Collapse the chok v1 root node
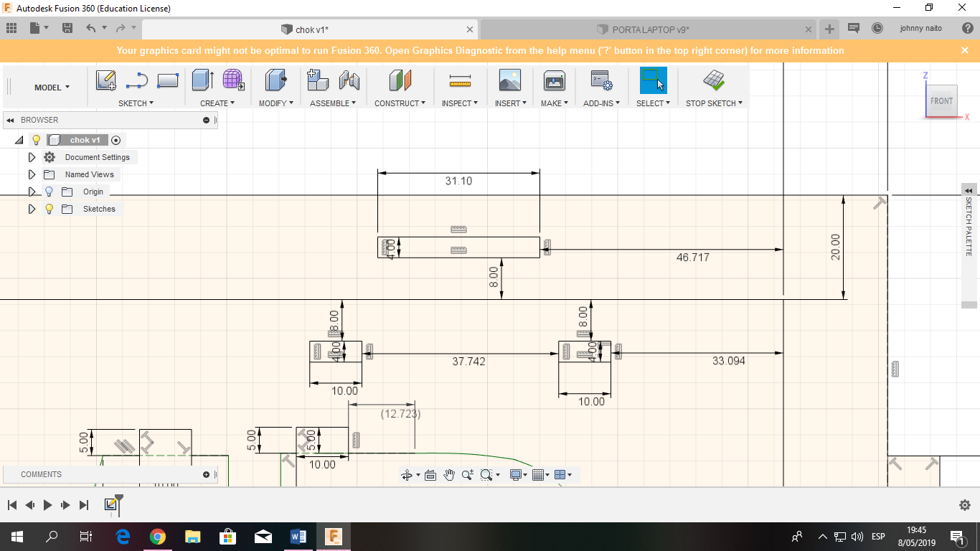980x551 pixels. (19, 140)
